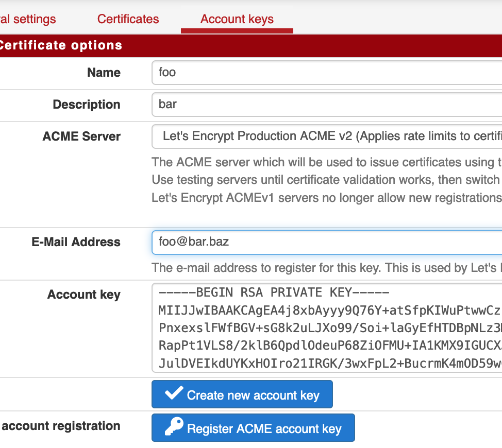The image size is (502, 448).
Task: Click the ACME server help text
Action: 327,180
